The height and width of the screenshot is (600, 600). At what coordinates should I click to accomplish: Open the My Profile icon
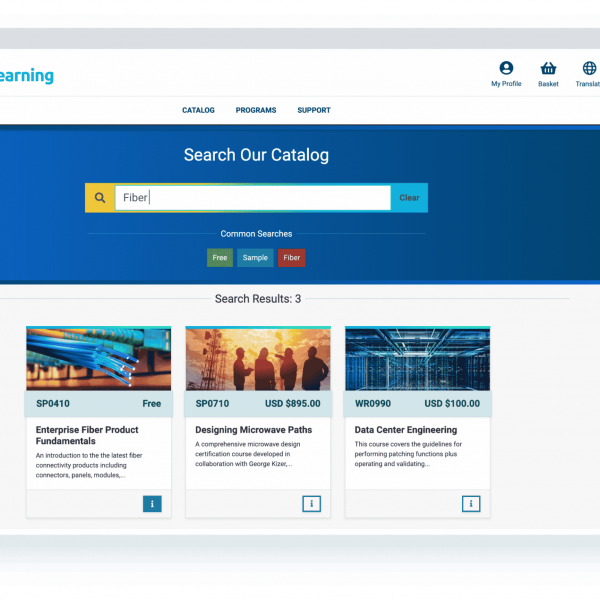[x=506, y=69]
